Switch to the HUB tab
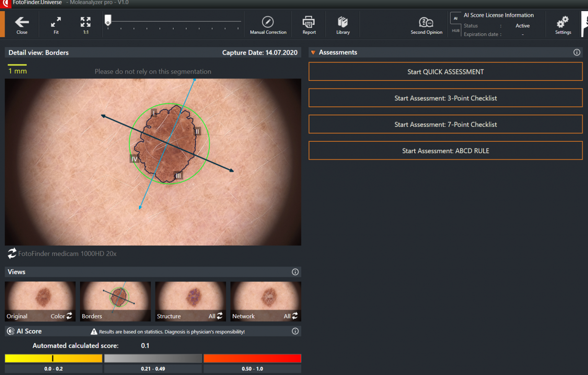588x375 pixels. coord(455,29)
